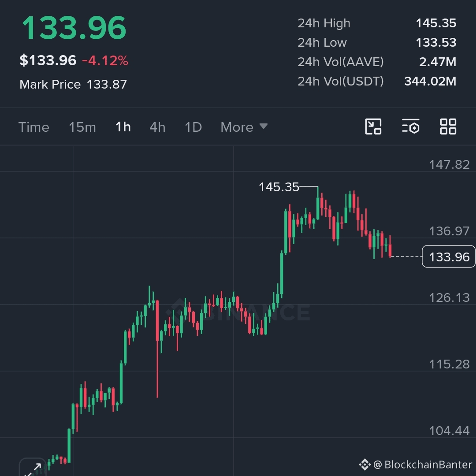The width and height of the screenshot is (476, 476).
Task: Click the 126.13 axis price label
Action: tap(449, 298)
